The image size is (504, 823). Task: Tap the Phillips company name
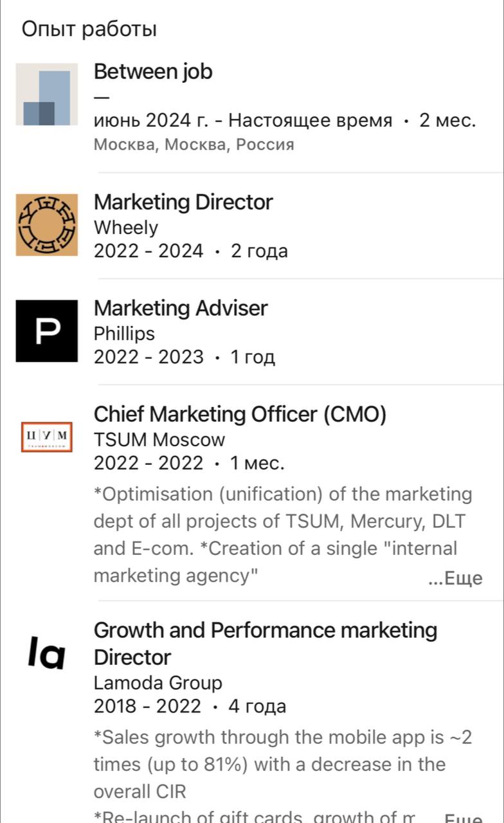pyautogui.click(x=124, y=333)
